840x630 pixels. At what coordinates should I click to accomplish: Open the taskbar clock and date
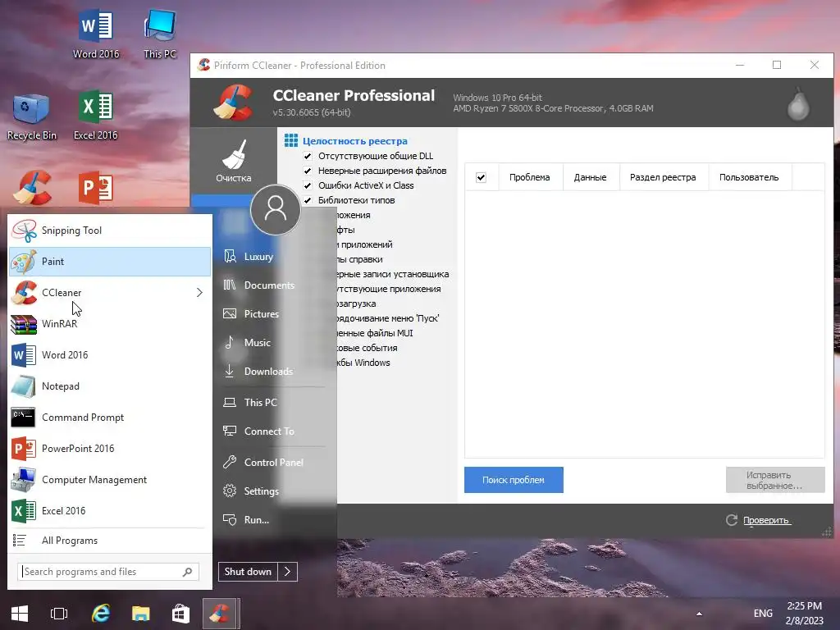804,614
